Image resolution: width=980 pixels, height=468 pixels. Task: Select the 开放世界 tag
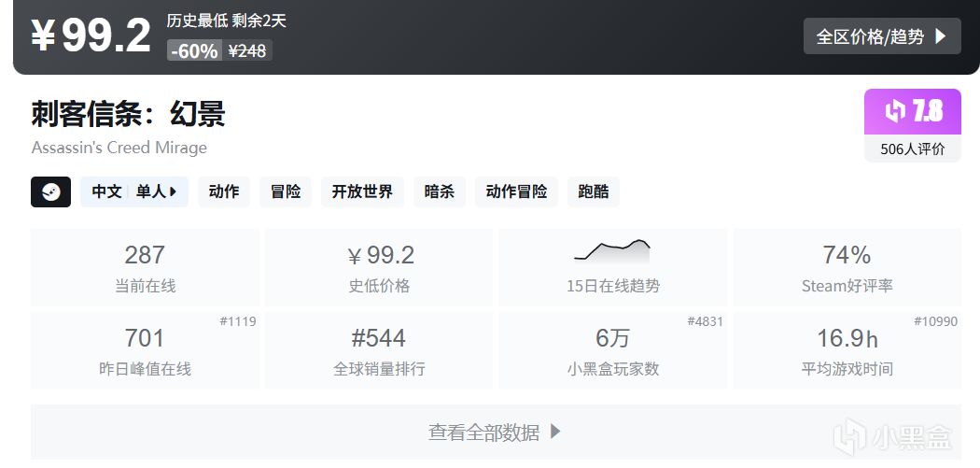pyautogui.click(x=362, y=192)
